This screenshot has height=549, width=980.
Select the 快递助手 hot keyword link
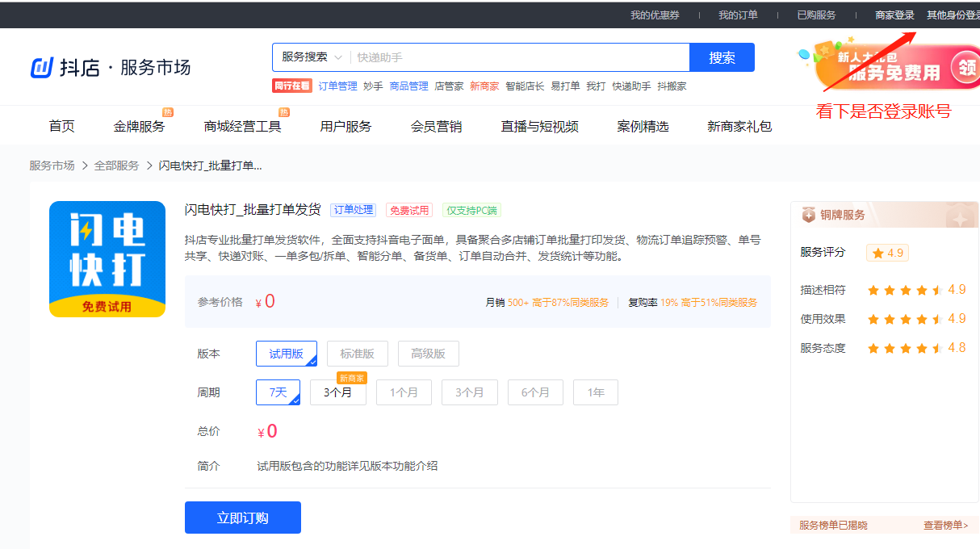pyautogui.click(x=631, y=86)
